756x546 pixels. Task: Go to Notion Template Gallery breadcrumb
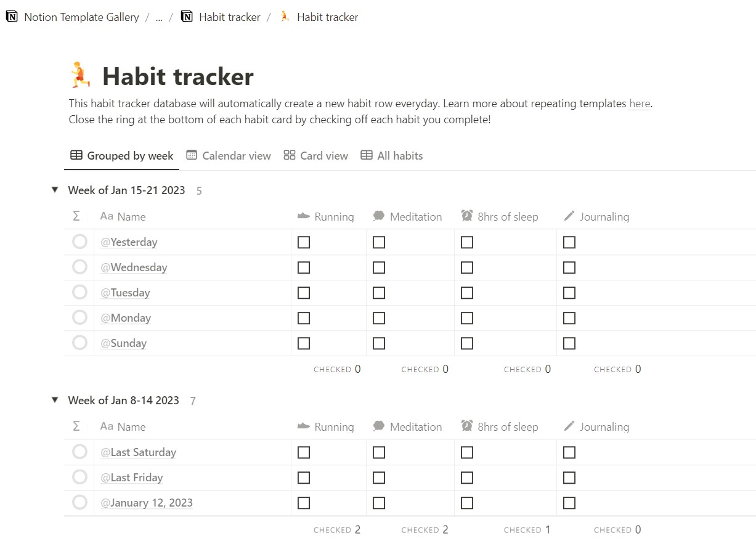(x=81, y=17)
